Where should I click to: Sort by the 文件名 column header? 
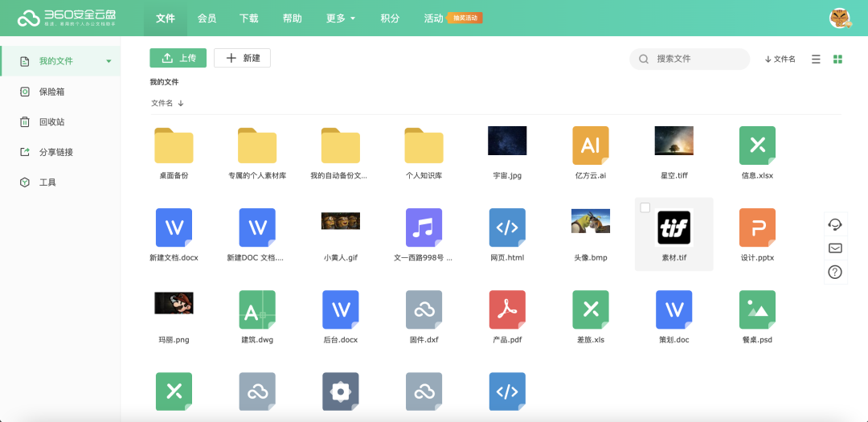pos(167,103)
